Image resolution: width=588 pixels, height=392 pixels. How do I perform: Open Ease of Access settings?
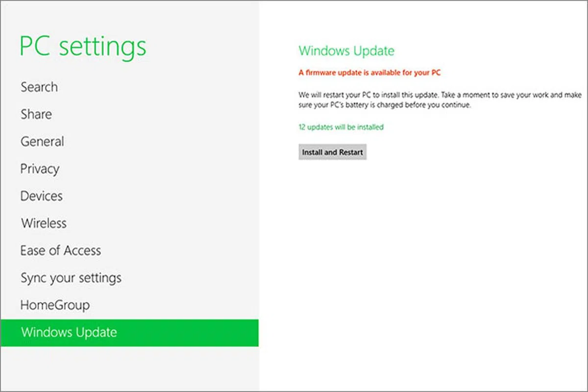(x=61, y=251)
